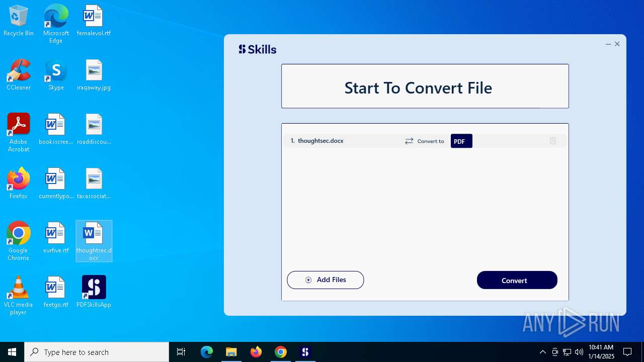Open Firefox from taskbar

pyautogui.click(x=256, y=352)
